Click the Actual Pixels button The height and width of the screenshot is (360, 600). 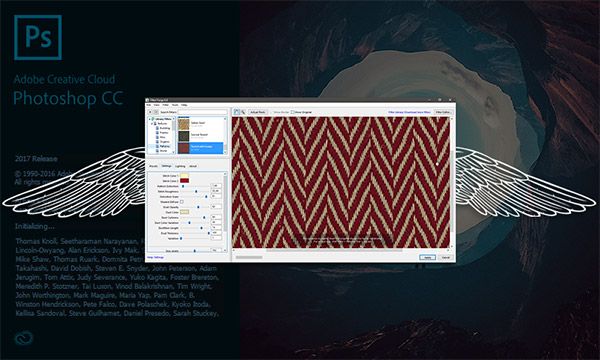258,112
